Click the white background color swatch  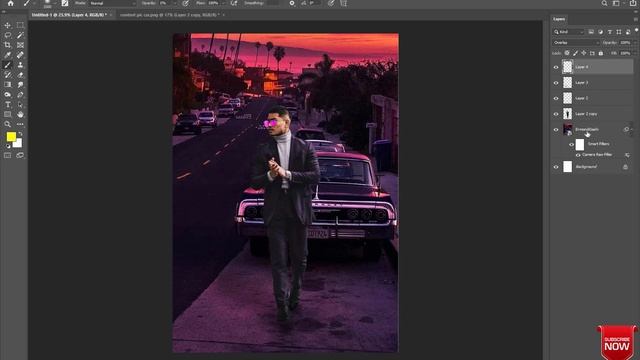coord(18,144)
